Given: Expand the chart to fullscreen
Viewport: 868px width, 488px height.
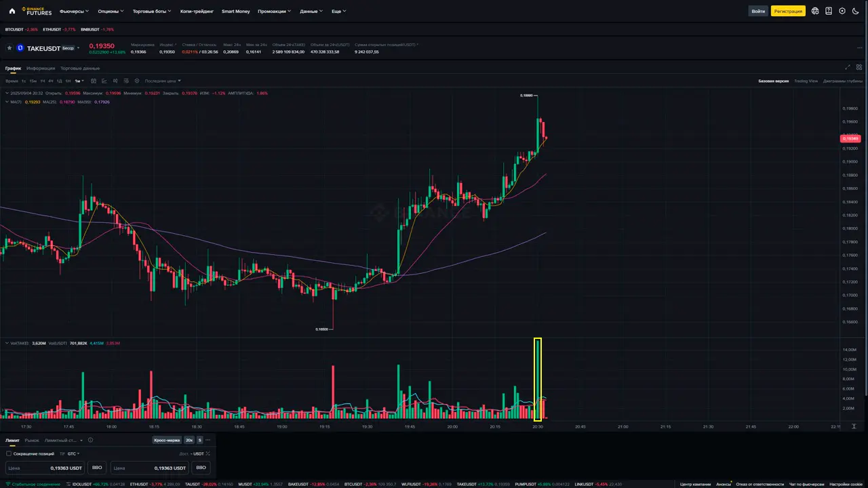Looking at the screenshot, I should click(848, 67).
